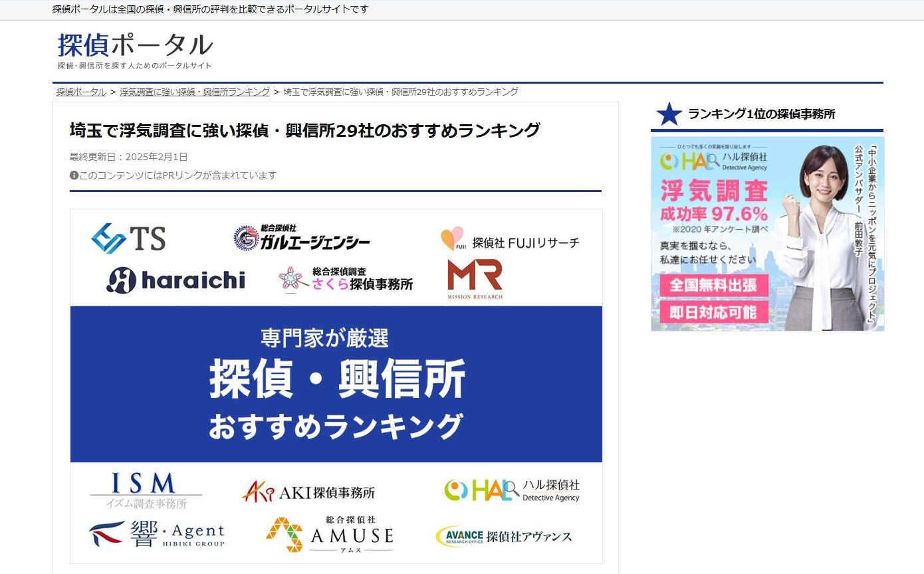The image size is (924, 574).
Task: Click the article title 埼玉で浮気調査に強い探偵
Action: 304,130
